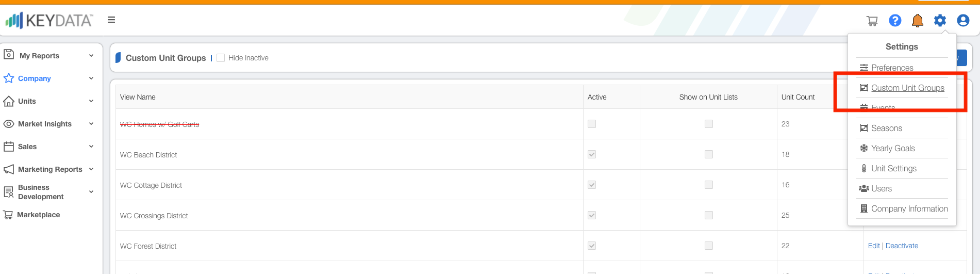Screen dimensions: 980x274
Task: Click the Marketing Reports megaphone icon
Action: (9, 169)
